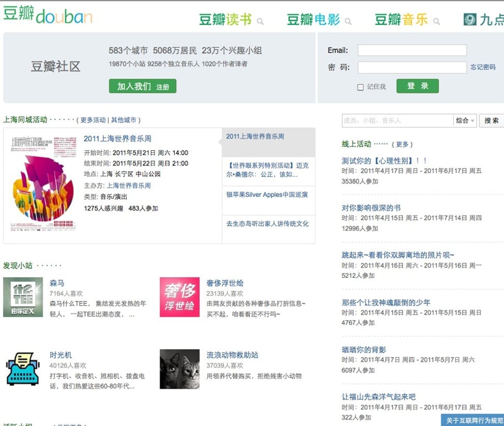Click the douban logo
This screenshot has height=426, width=504.
[48, 15]
